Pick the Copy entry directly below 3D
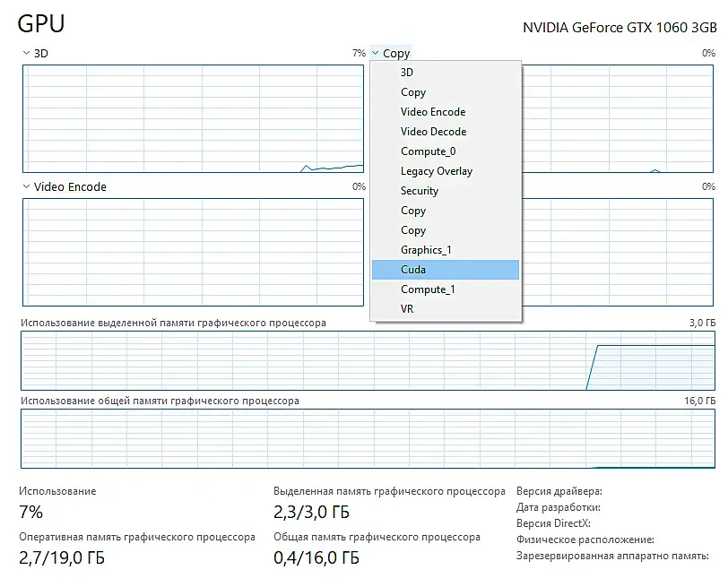The image size is (728, 587). click(x=413, y=92)
